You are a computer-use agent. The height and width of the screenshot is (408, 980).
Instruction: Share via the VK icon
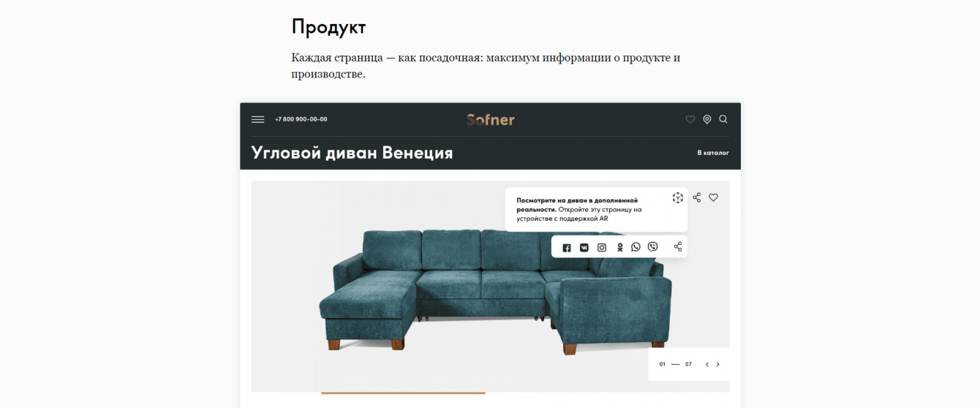tap(584, 248)
